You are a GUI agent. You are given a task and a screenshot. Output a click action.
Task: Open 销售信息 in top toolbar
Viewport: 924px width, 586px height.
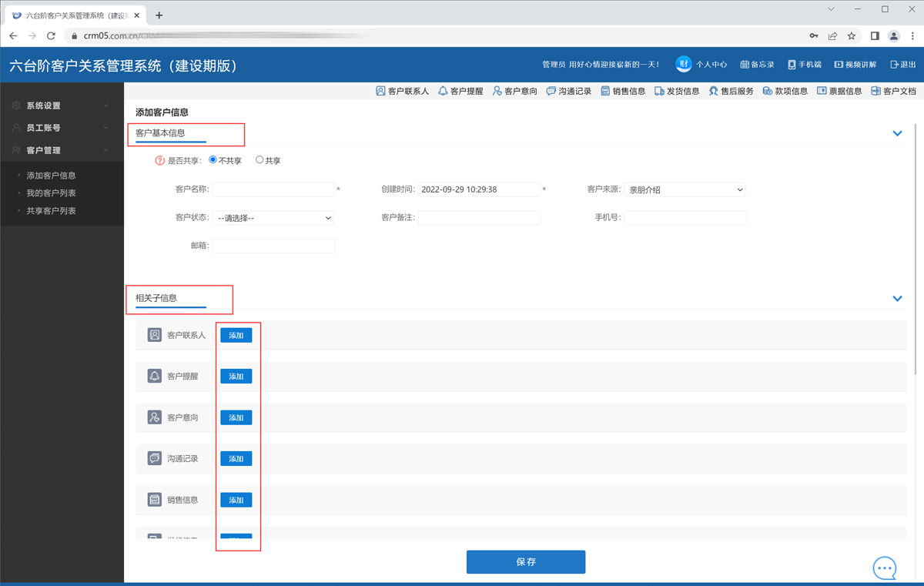click(623, 91)
